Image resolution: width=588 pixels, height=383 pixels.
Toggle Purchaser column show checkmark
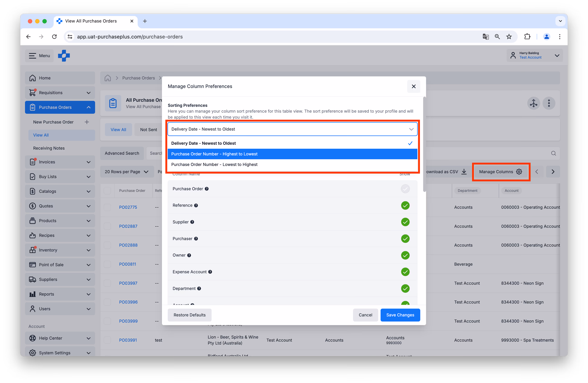tap(405, 239)
